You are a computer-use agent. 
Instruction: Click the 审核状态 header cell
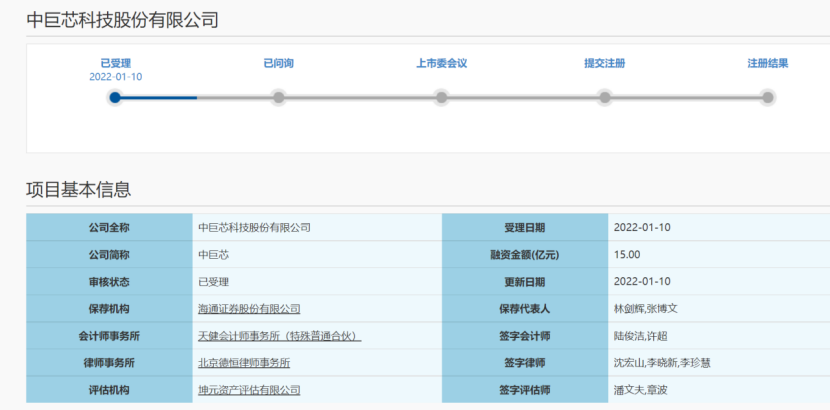[x=109, y=282]
